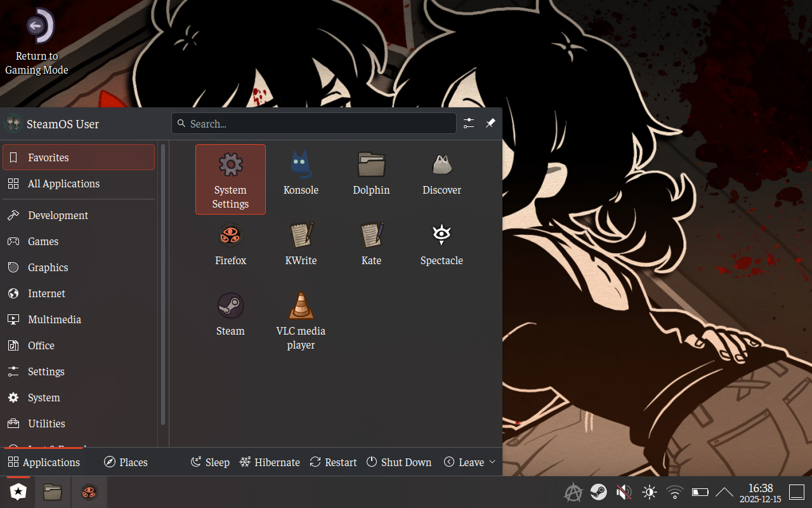Select the System category in the sidebar

79,398
